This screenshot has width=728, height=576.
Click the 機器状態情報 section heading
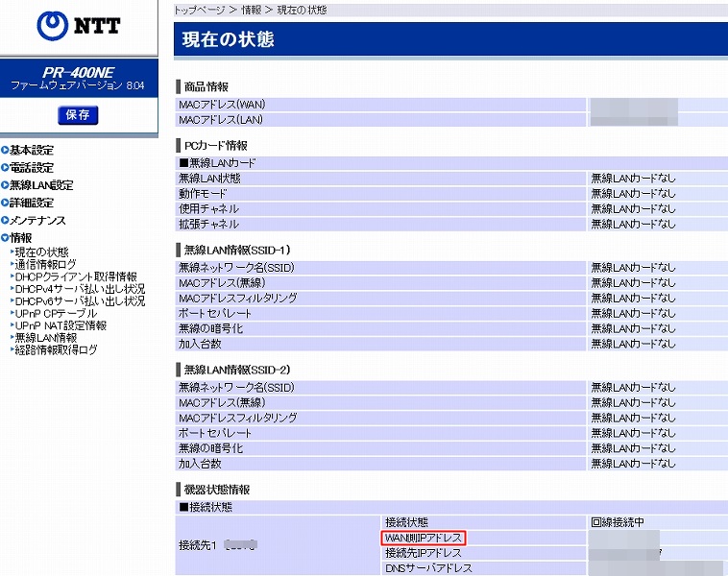[x=217, y=490]
